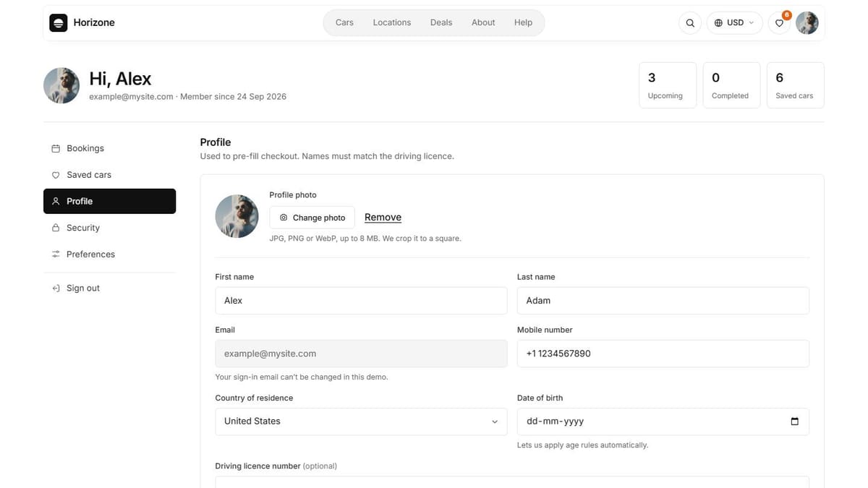This screenshot has height=488, width=868.
Task: Click the camera icon on Change photo
Action: [284, 218]
